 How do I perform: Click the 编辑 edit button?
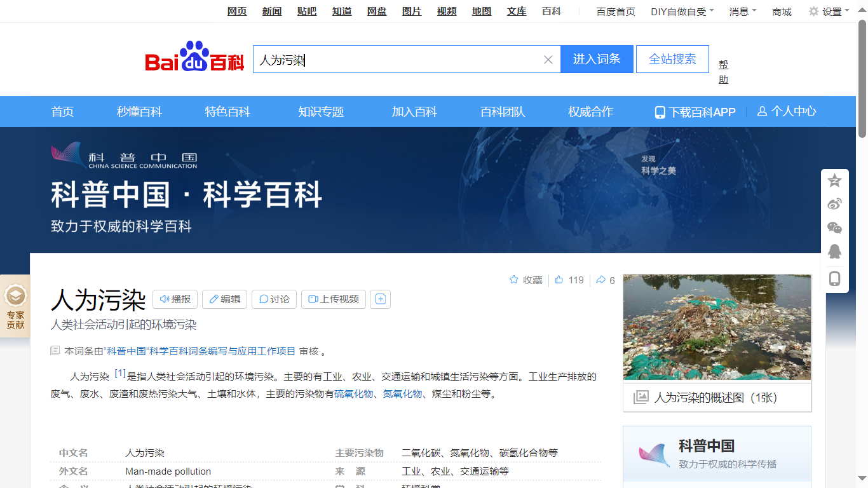225,299
